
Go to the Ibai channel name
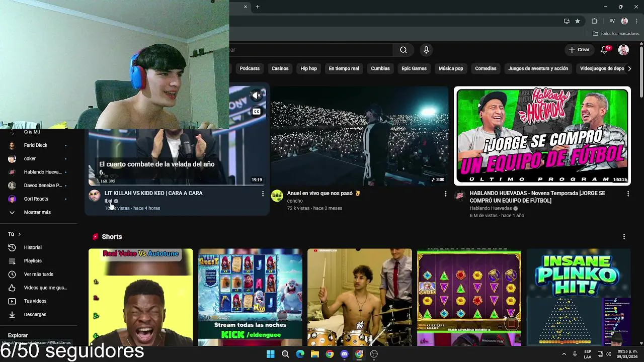tap(108, 201)
